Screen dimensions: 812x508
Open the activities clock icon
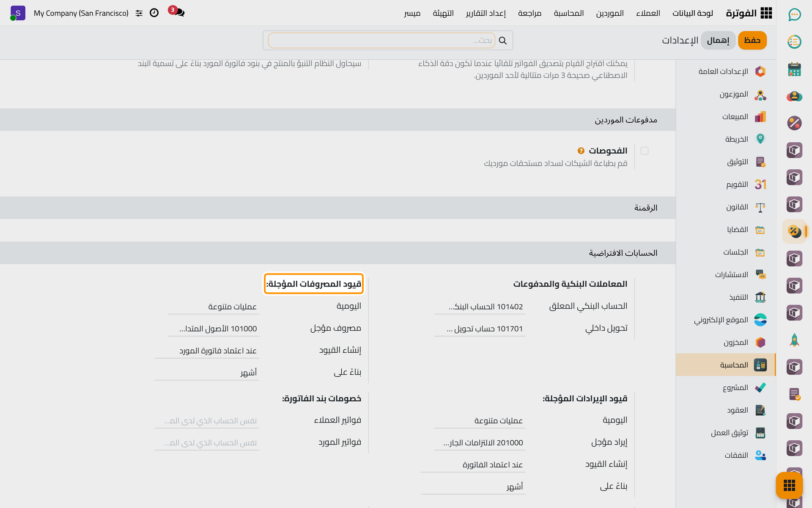click(x=154, y=13)
